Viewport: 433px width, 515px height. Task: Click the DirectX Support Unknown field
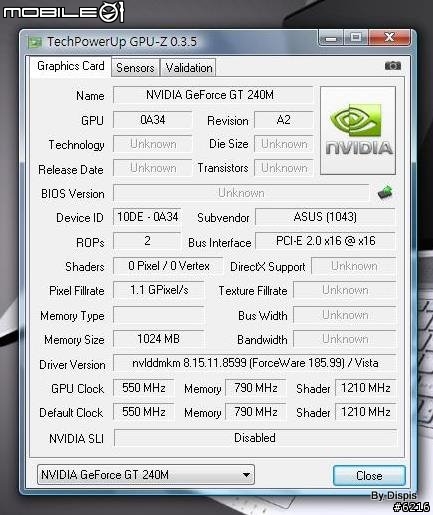(354, 266)
